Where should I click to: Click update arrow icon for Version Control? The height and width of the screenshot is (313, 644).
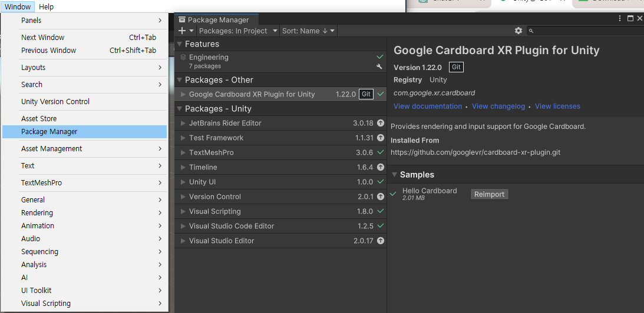click(x=380, y=197)
